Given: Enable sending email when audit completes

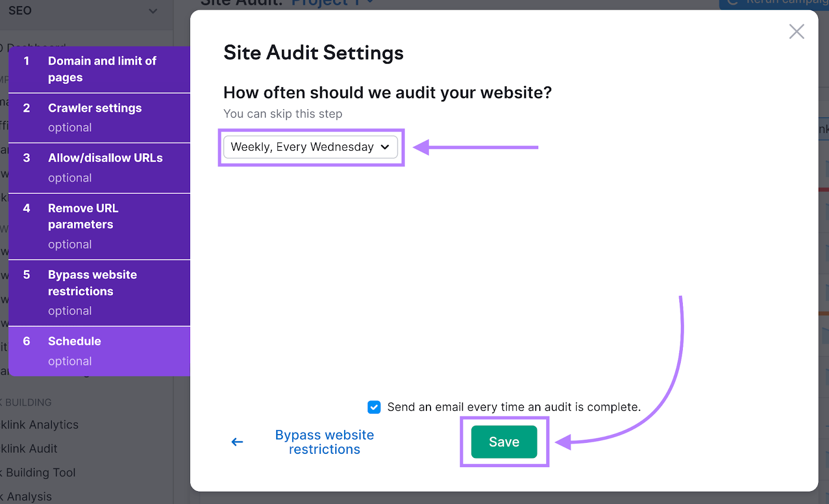Looking at the screenshot, I should [x=374, y=407].
